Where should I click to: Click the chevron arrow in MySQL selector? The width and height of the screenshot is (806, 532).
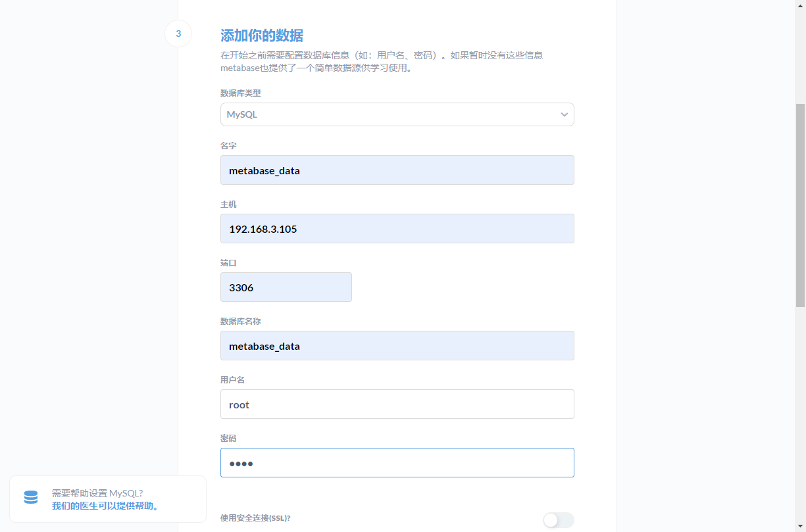(x=564, y=114)
